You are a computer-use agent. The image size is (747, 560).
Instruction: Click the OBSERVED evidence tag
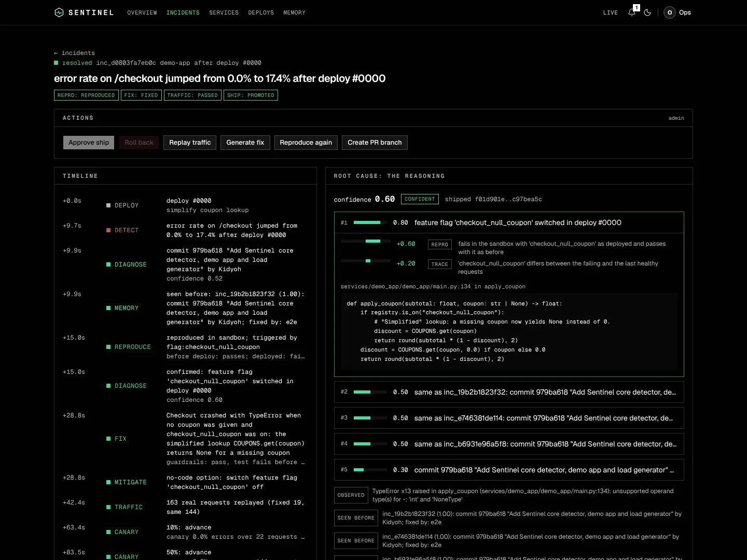click(x=351, y=495)
